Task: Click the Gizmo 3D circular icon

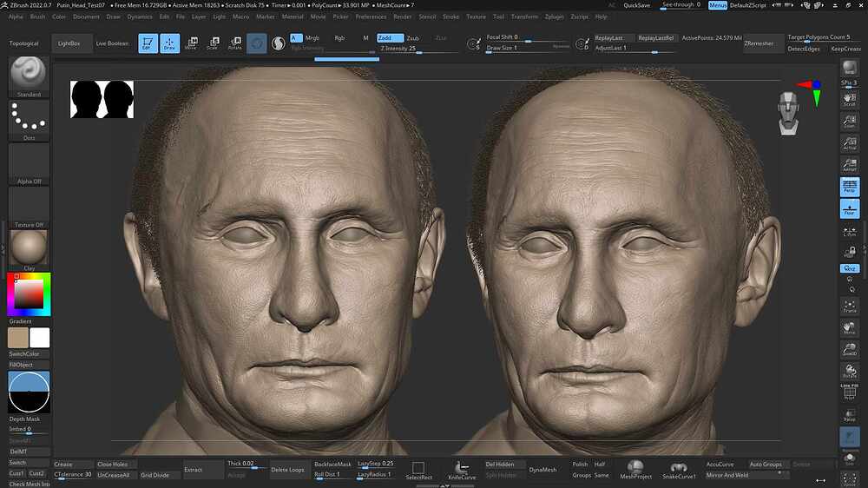Action: click(256, 43)
